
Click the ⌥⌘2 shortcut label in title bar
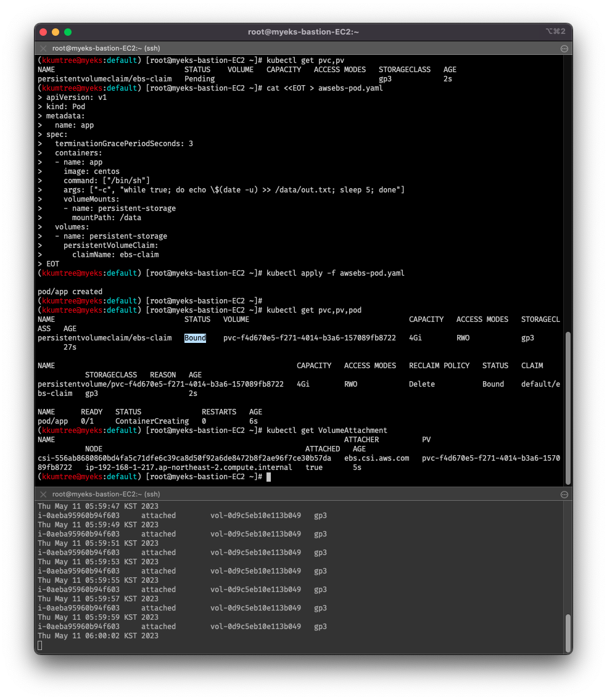555,31
